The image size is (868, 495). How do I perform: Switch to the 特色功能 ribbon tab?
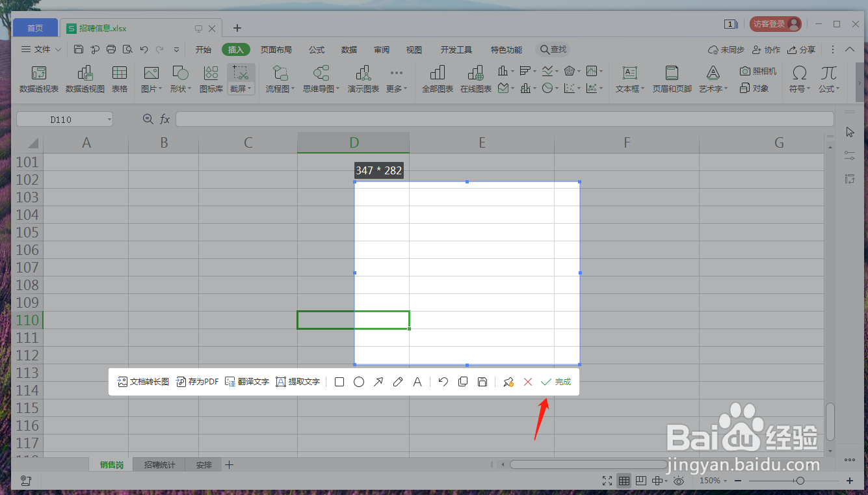point(506,49)
